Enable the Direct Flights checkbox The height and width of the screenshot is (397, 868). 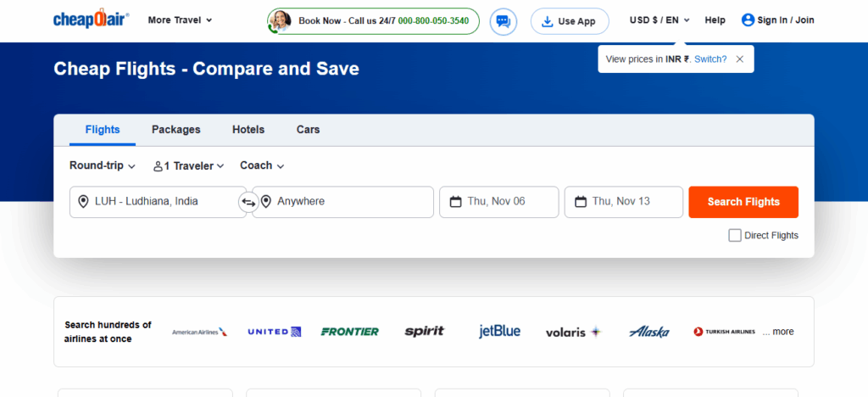735,235
